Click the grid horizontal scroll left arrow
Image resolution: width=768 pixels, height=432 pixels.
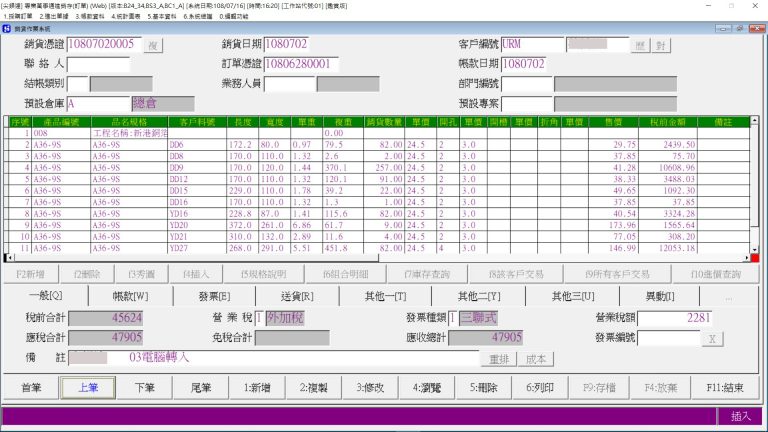pyautogui.click(x=8, y=258)
